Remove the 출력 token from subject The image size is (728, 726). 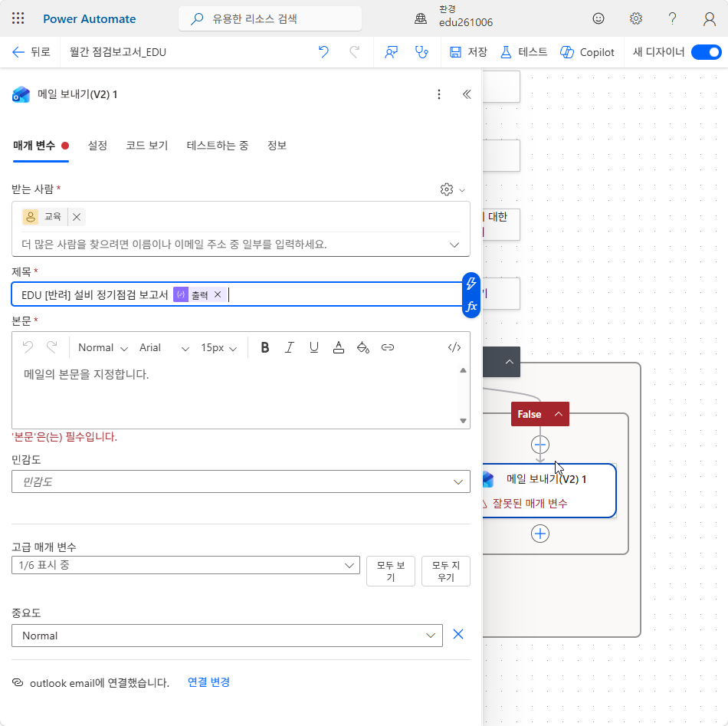218,294
